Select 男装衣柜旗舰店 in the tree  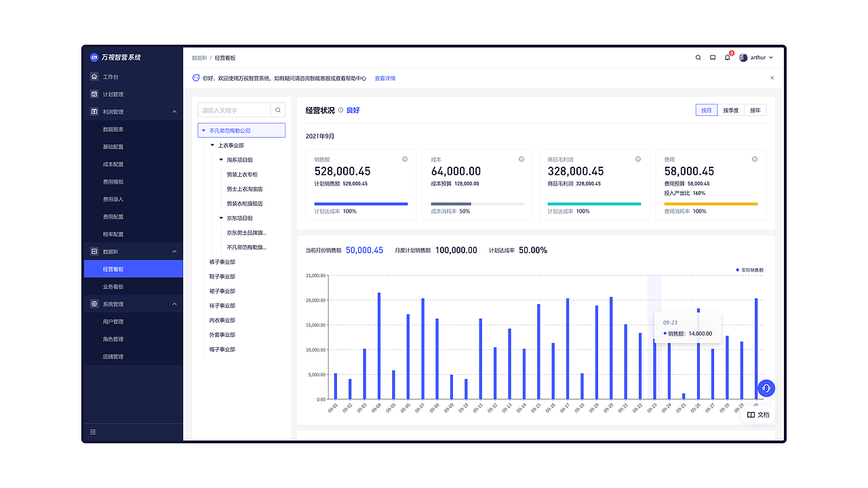[x=245, y=203]
